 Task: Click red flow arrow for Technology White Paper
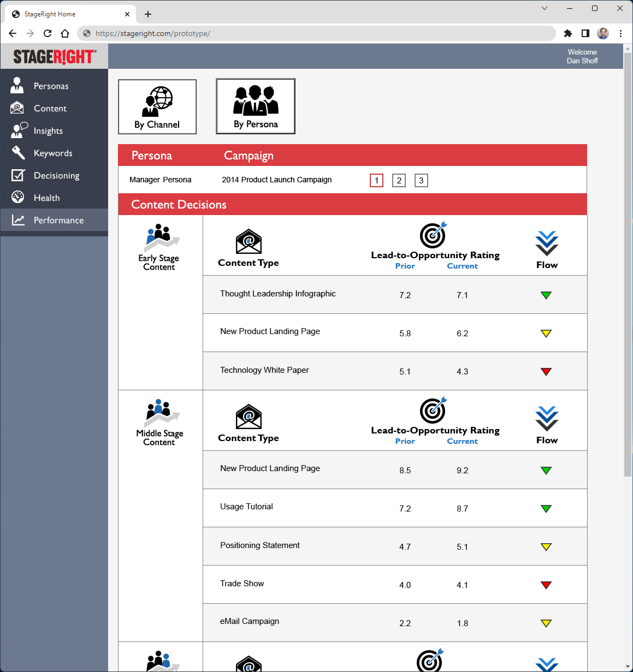[x=546, y=372]
